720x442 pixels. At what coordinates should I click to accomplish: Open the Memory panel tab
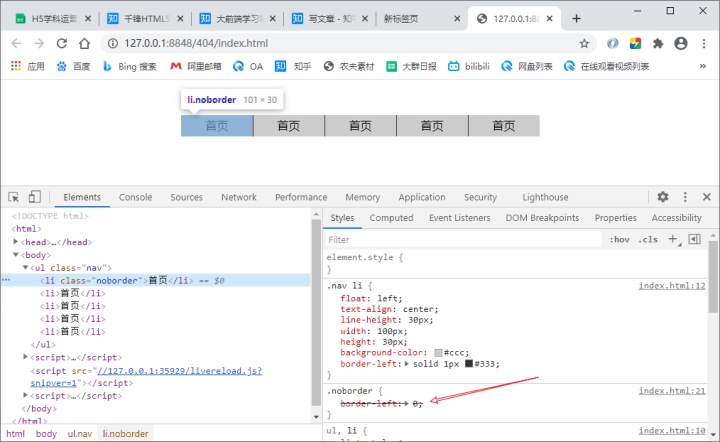363,197
